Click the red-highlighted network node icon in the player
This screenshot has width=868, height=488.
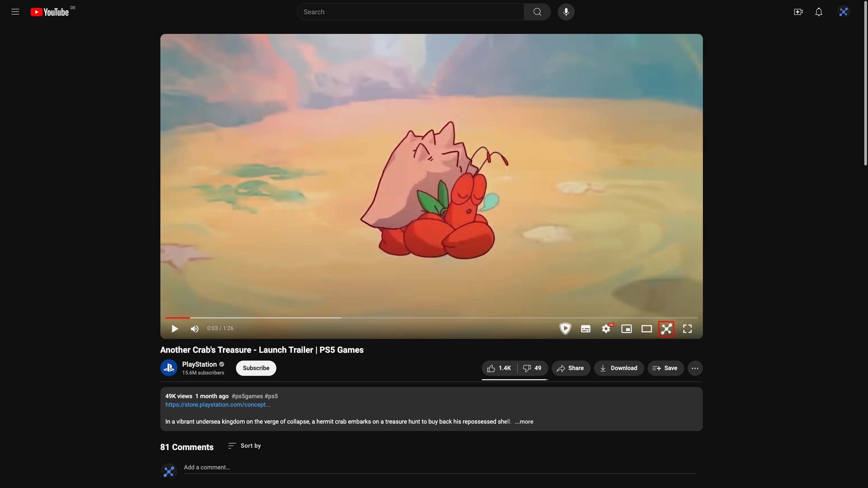(x=666, y=329)
